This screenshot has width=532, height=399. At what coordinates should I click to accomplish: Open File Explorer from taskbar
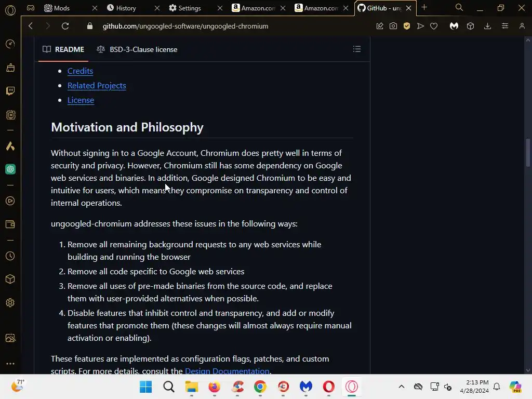click(x=191, y=387)
